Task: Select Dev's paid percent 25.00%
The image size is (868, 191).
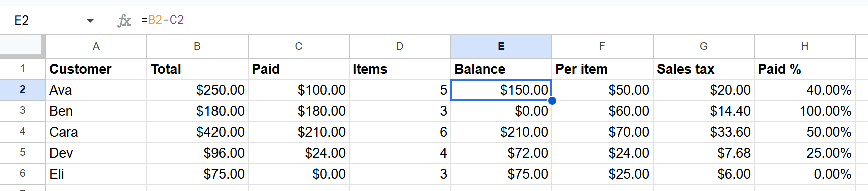Action: click(x=805, y=153)
